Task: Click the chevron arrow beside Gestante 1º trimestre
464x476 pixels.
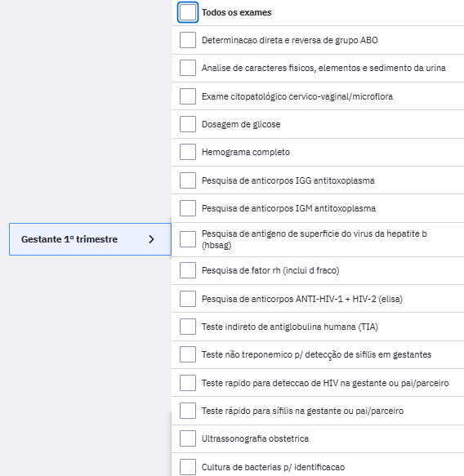Action: [x=151, y=239]
